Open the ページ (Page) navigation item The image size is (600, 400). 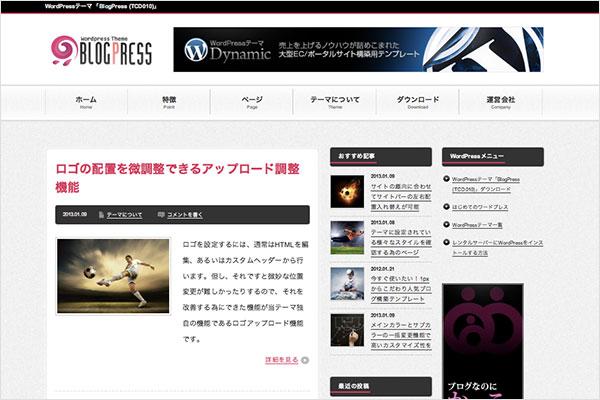coord(252,103)
